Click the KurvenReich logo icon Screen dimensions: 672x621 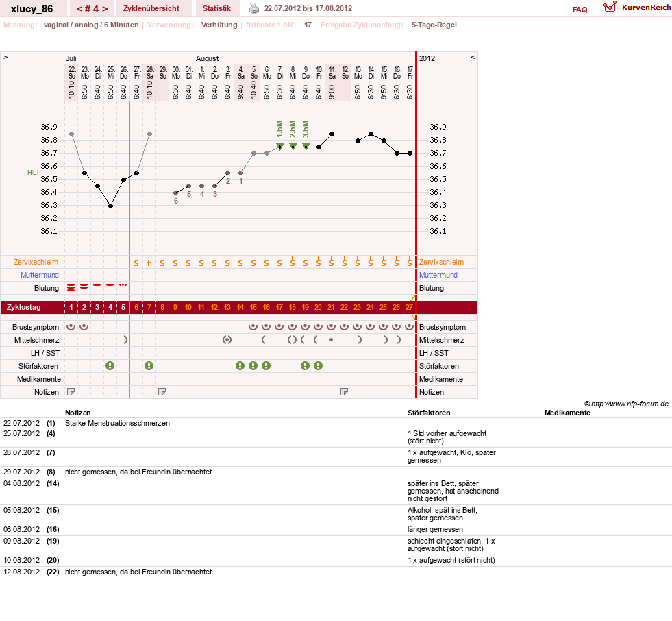[x=610, y=7]
